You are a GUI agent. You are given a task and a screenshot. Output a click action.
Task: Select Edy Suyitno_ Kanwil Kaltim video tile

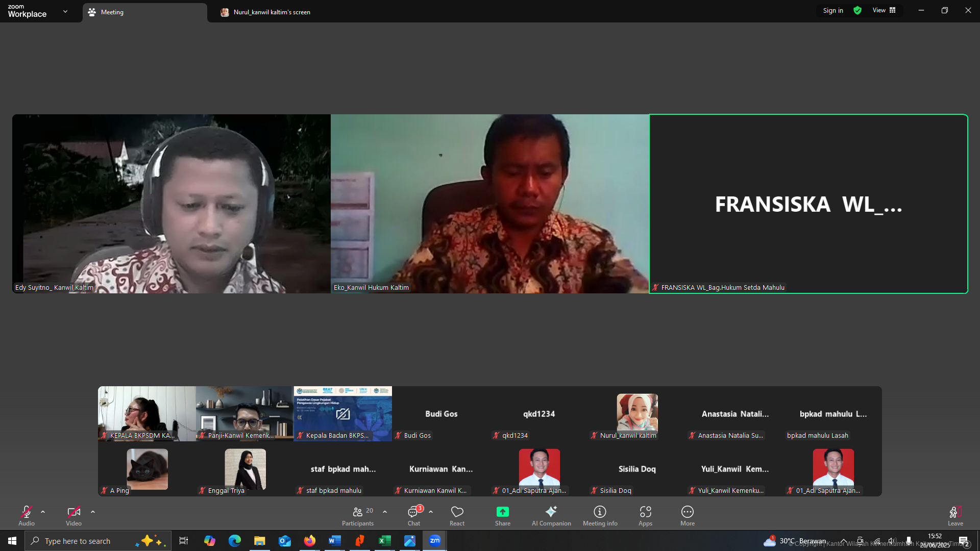click(171, 204)
